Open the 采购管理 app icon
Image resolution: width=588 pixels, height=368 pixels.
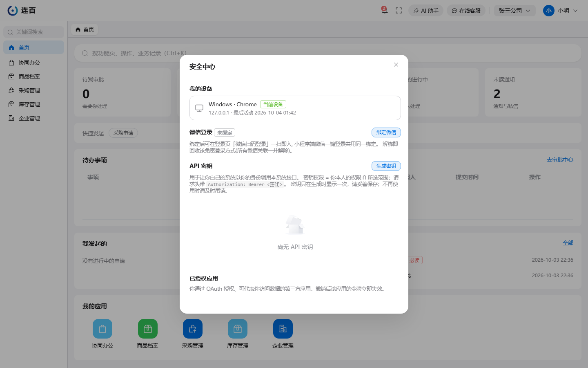point(193,329)
